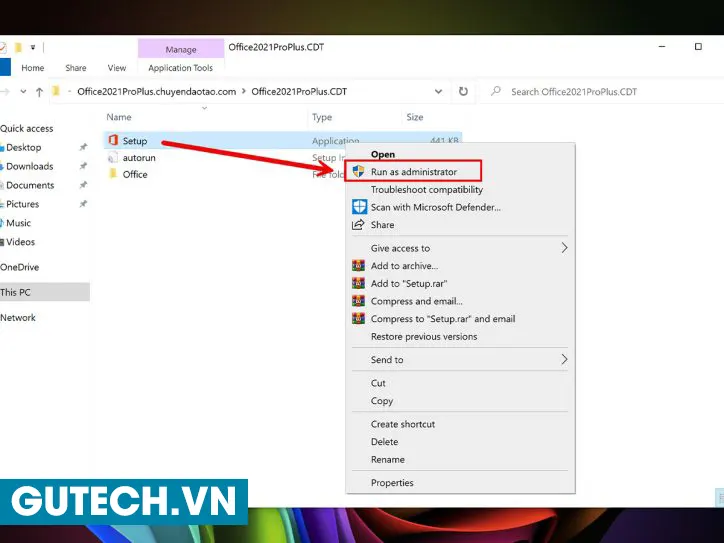Select the Office folder name

coord(135,175)
